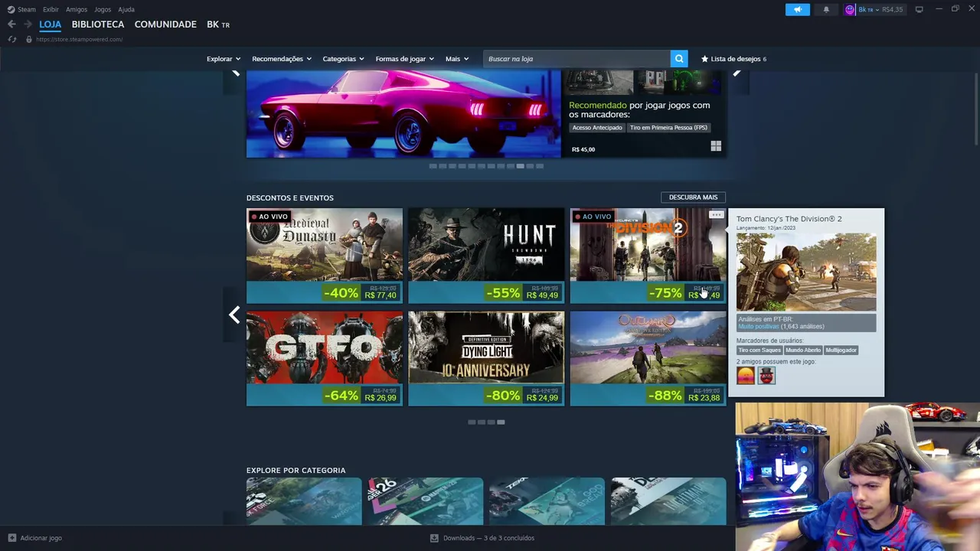Expand the Explorar dropdown
The height and width of the screenshot is (551, 980).
tap(224, 59)
